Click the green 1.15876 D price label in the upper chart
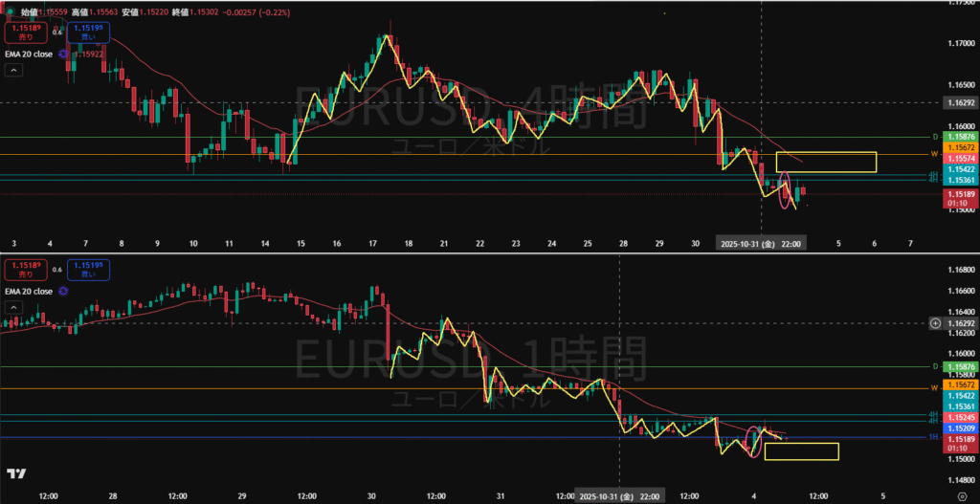This screenshot has height=504, width=980. [x=960, y=137]
